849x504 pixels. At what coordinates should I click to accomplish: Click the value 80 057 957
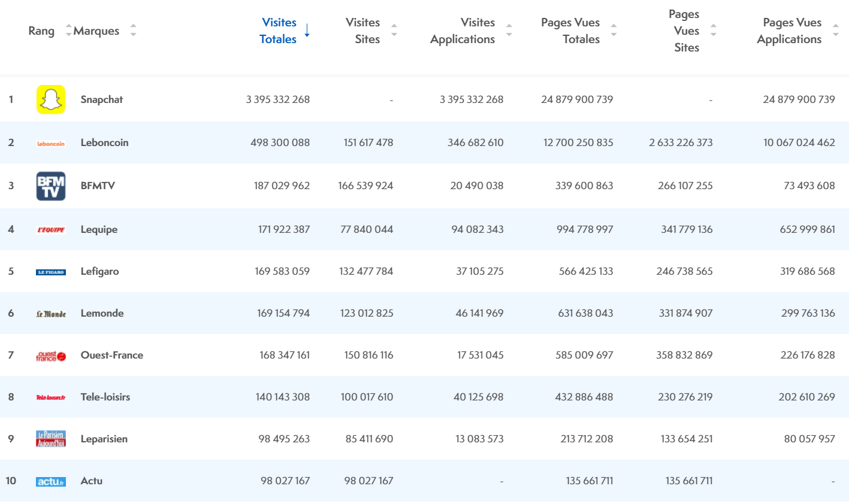(809, 439)
